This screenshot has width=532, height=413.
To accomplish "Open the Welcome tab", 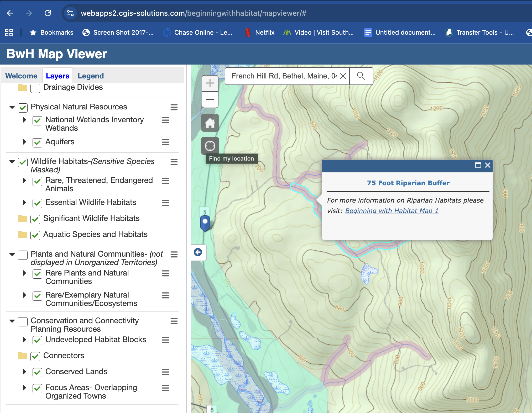I will pyautogui.click(x=21, y=76).
